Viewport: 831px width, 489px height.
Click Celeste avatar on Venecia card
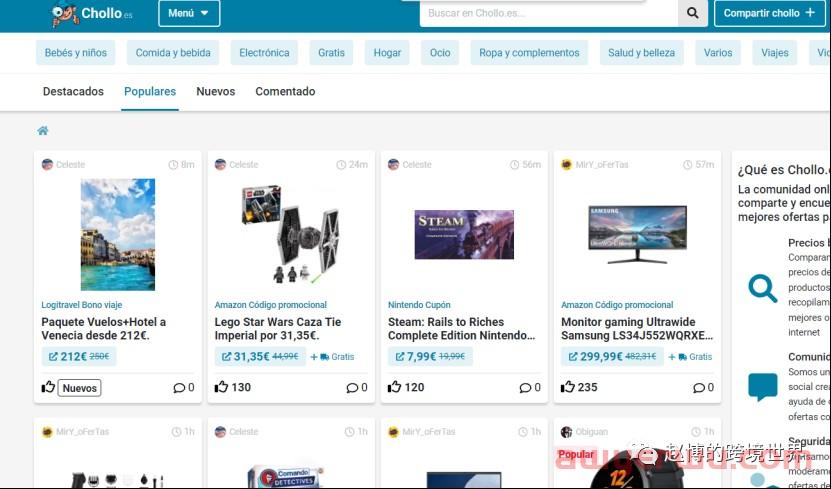47,165
